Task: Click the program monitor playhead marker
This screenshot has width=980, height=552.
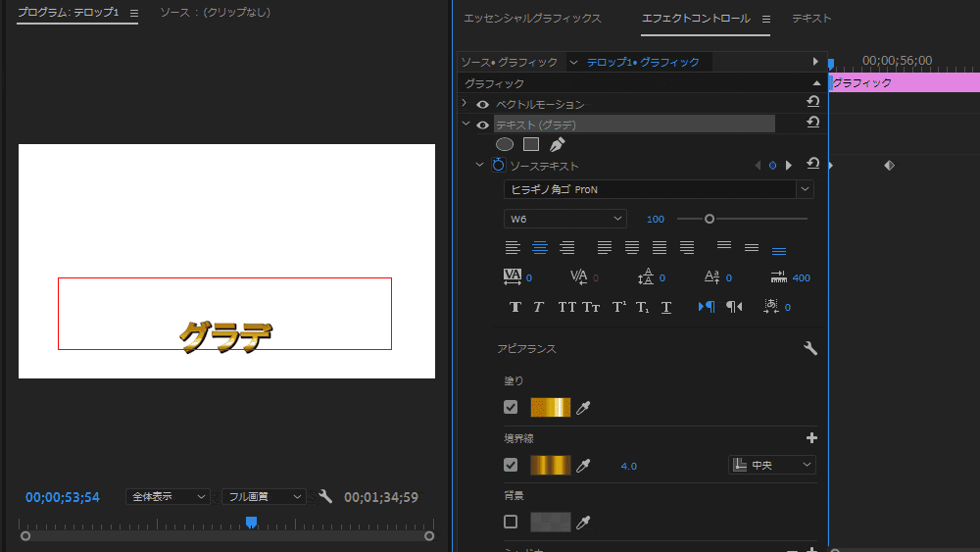Action: click(x=251, y=522)
